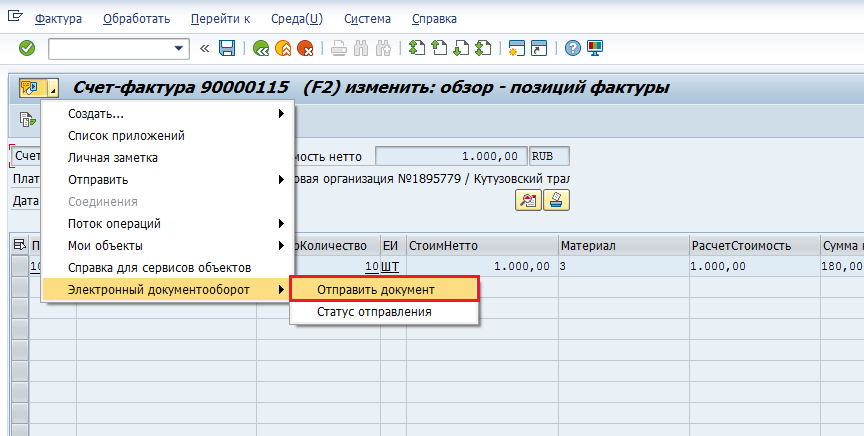The image size is (864, 436).
Task: Choose Статус отправления menu entry
Action: (x=374, y=312)
